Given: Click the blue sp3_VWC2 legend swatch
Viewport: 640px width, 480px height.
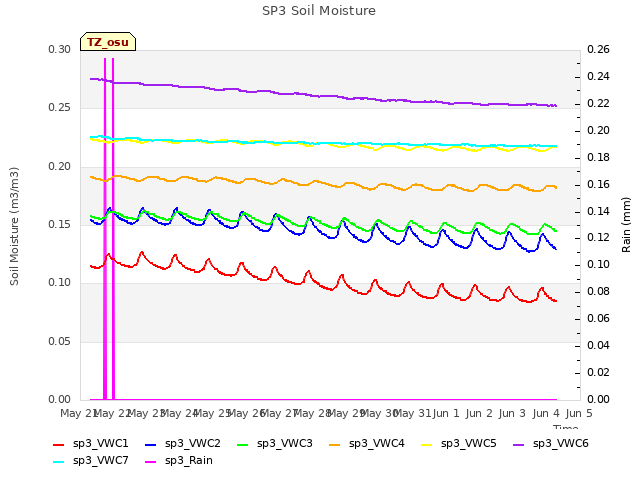Looking at the screenshot, I should coord(151,444).
